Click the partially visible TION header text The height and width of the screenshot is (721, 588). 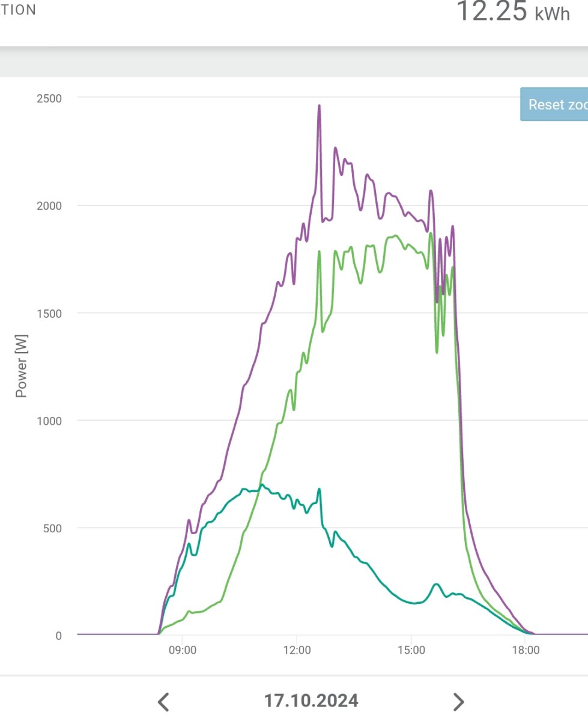coord(18,10)
